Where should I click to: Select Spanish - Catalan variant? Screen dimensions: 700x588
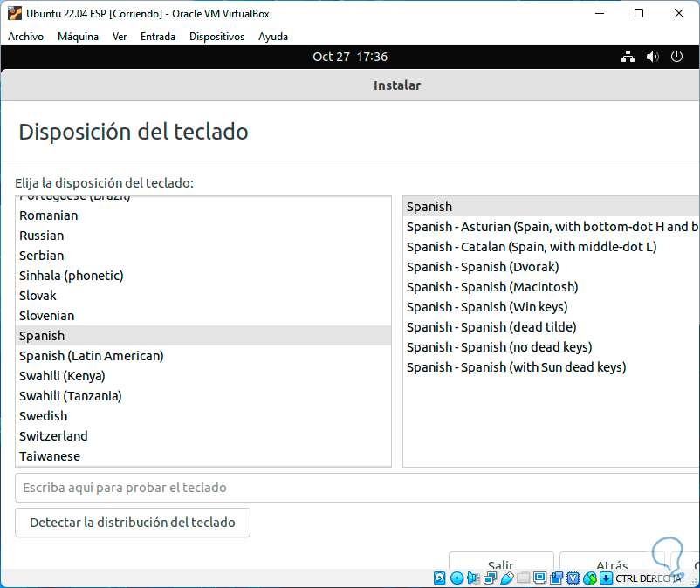[x=552, y=247]
